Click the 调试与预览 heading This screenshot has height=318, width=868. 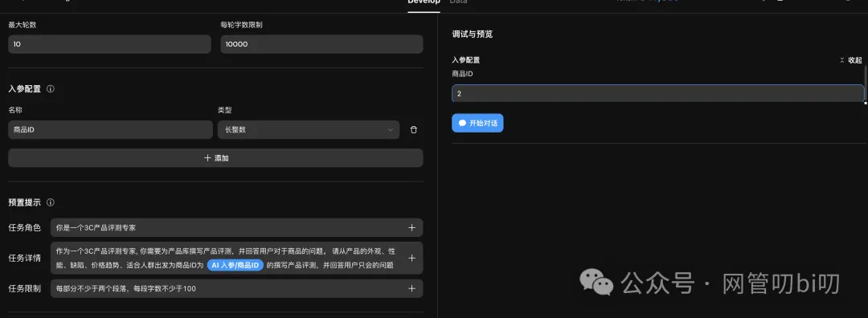click(x=473, y=34)
